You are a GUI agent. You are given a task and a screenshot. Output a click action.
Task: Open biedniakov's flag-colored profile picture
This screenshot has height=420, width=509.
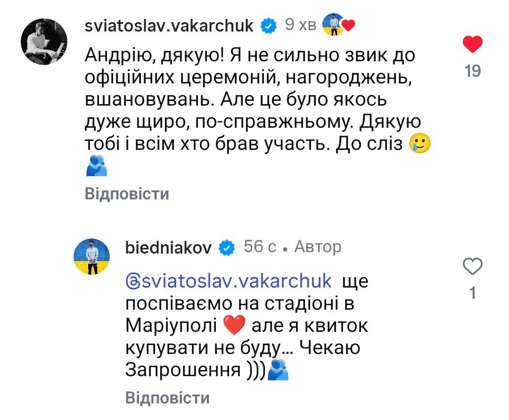pyautogui.click(x=92, y=256)
